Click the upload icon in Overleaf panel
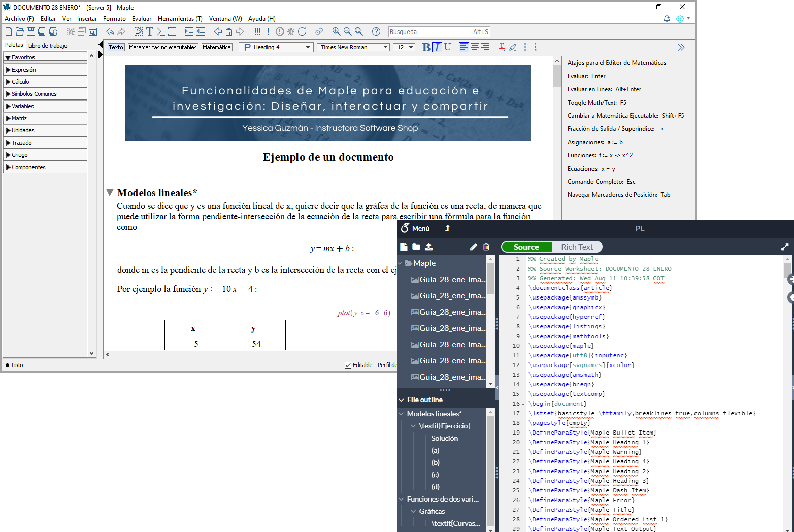Screen dimensions: 794x532 click(429, 247)
